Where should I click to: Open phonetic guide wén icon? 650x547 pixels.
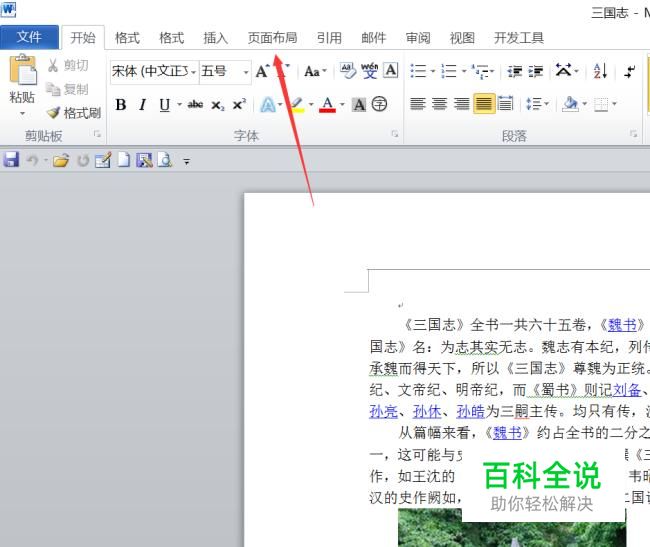click(x=369, y=71)
